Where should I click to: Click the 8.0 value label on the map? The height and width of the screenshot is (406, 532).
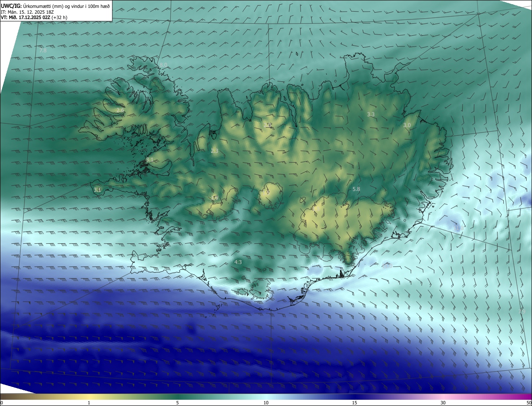click(x=163, y=65)
